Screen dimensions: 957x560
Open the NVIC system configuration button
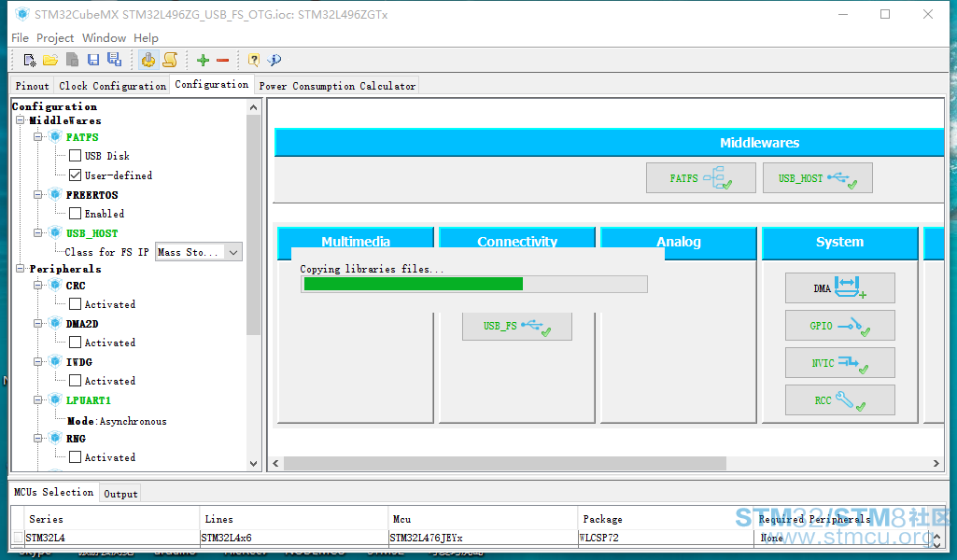coord(839,363)
